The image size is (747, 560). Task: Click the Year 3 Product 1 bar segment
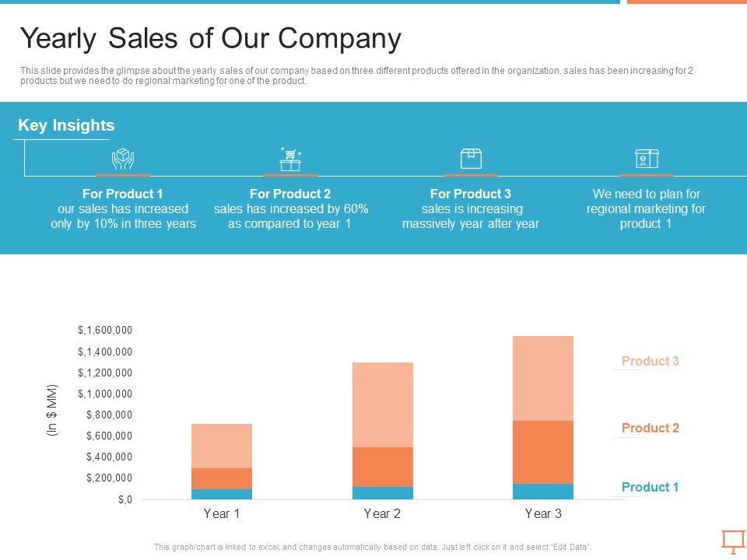pyautogui.click(x=543, y=492)
